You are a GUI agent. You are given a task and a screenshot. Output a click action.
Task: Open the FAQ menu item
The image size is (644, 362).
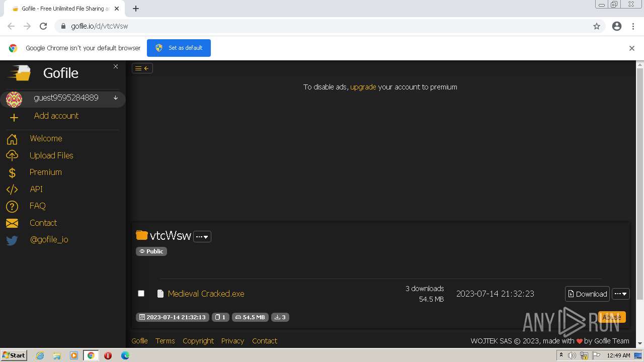coord(38,206)
